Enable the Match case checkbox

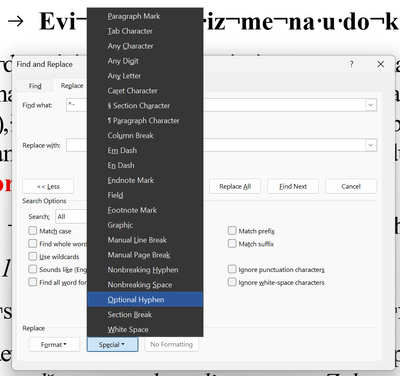tap(33, 231)
